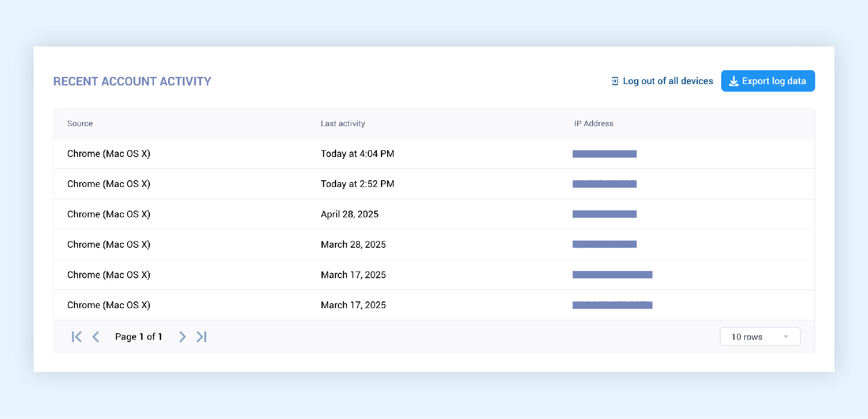Sort by Last activity column header
868x419 pixels.
point(342,123)
